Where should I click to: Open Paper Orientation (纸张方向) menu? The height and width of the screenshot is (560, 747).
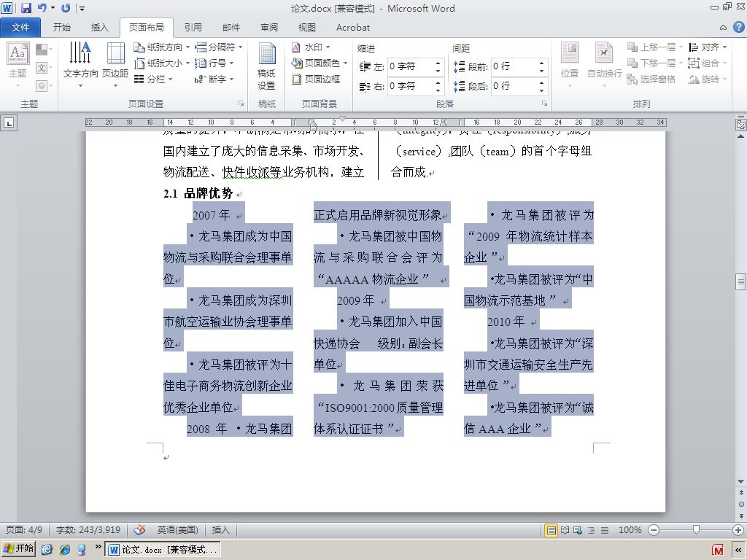pyautogui.click(x=161, y=47)
